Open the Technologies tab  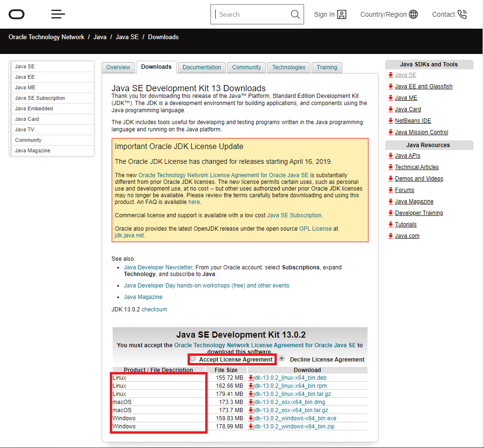[289, 67]
